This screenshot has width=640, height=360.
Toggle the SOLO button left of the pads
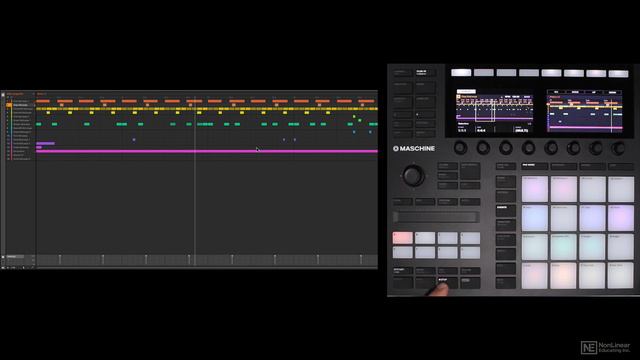(506, 268)
